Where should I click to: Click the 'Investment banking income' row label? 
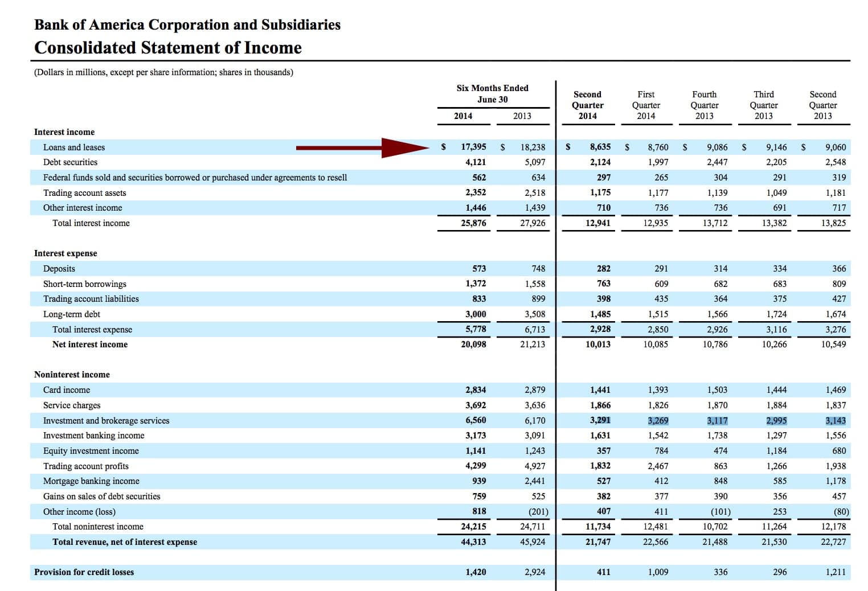(x=94, y=436)
